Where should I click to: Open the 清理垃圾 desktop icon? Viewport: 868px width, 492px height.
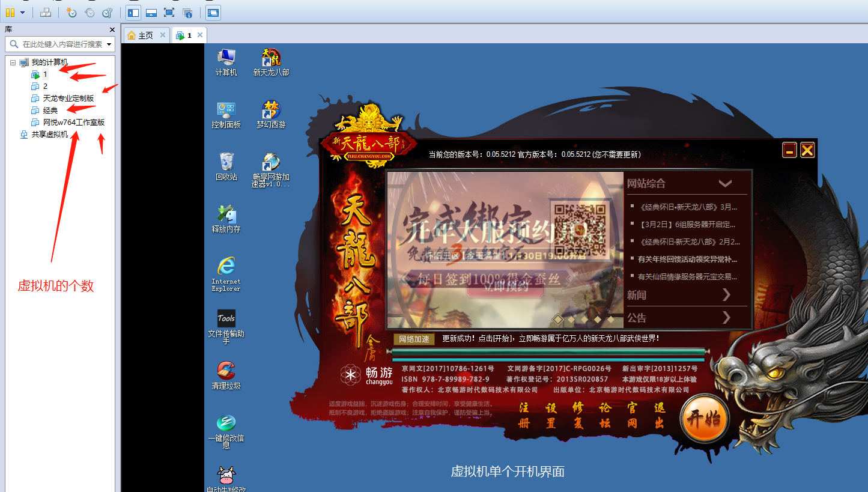click(x=226, y=375)
